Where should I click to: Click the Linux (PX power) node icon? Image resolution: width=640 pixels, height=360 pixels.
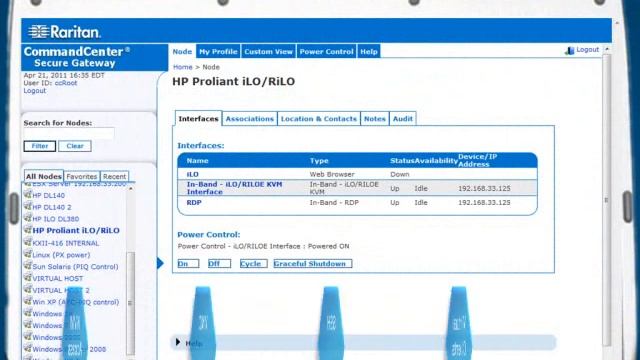point(28,254)
